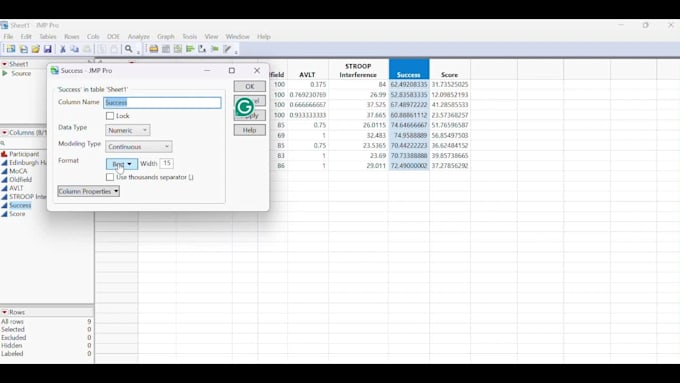Click the JMP icon in Success dialog title

(x=55, y=70)
